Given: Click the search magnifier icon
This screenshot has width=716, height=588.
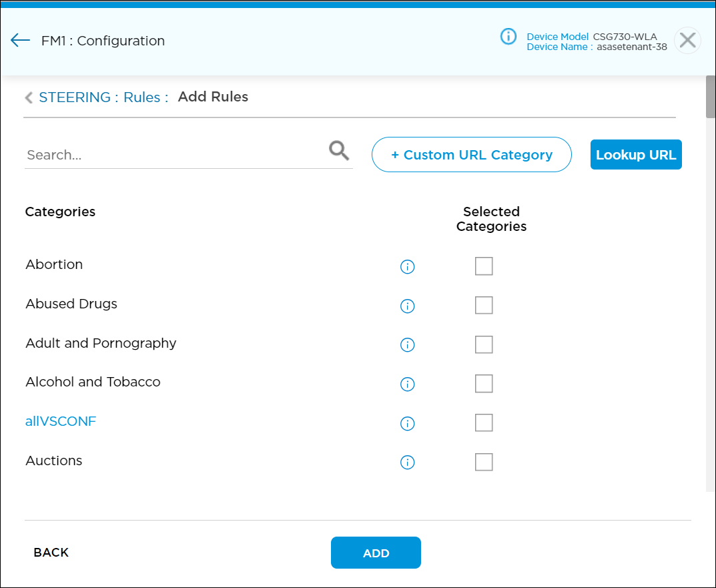Looking at the screenshot, I should point(339,152).
